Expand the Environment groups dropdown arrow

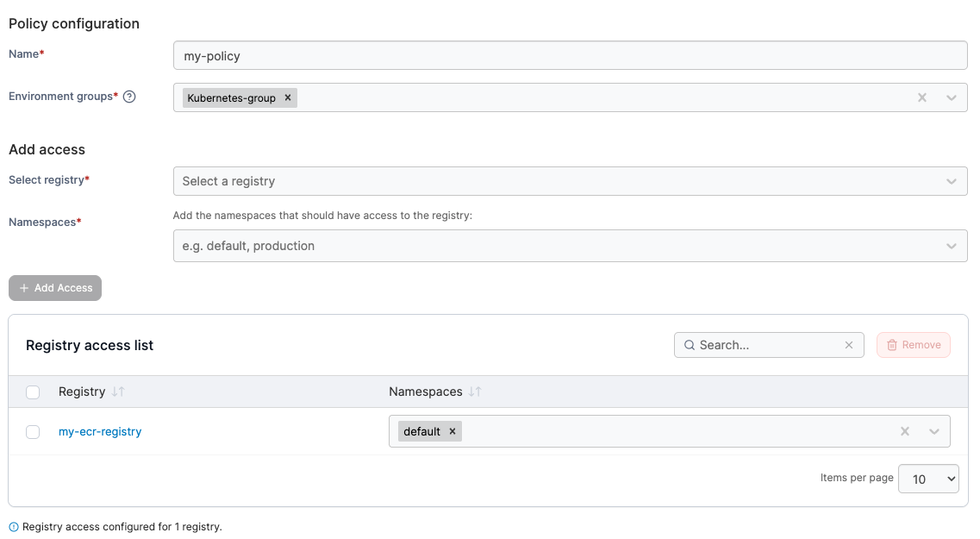pyautogui.click(x=952, y=98)
